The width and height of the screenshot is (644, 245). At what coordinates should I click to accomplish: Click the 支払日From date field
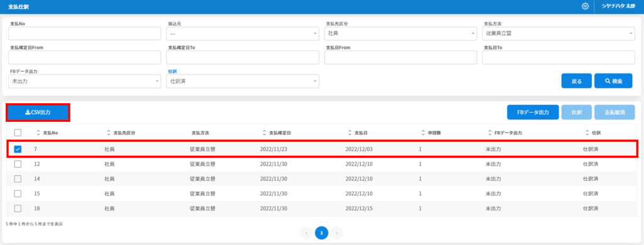[401, 57]
